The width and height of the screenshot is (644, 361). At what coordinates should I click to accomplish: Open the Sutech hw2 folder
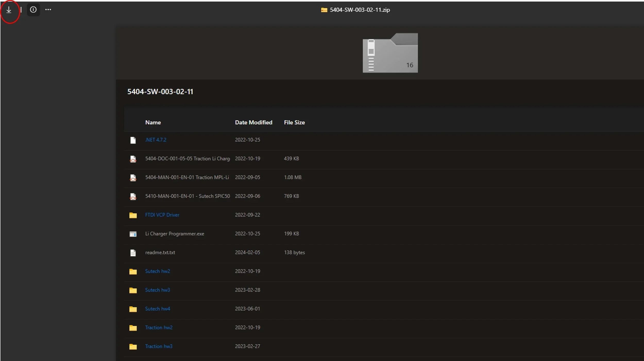157,271
